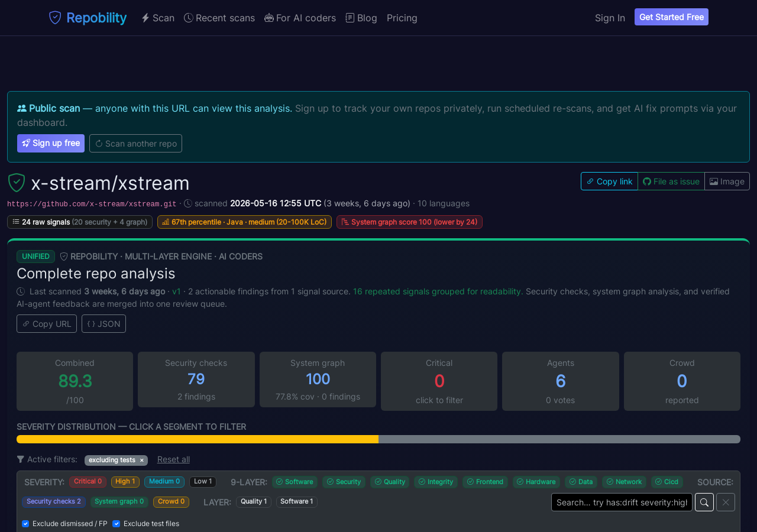Toggle the Frontend 9-layer chip

click(x=485, y=482)
